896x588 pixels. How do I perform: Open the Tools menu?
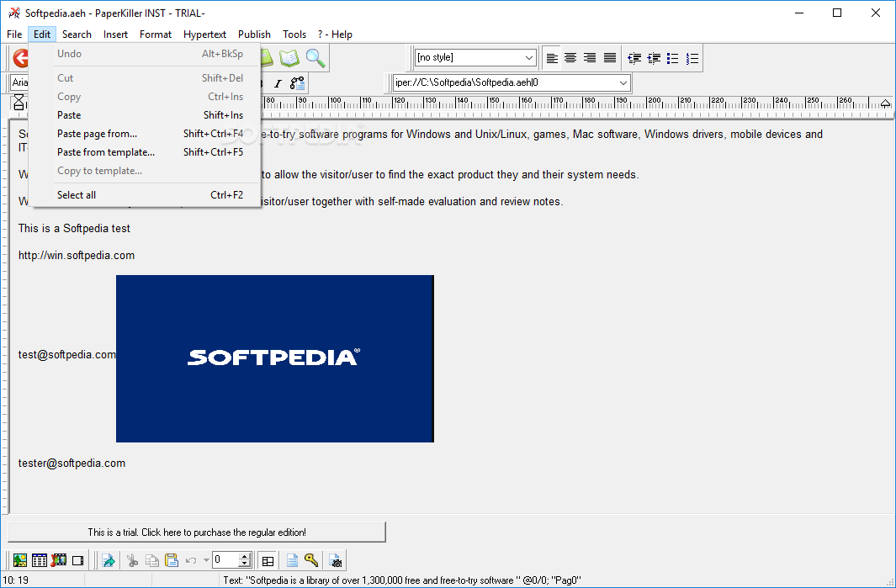[x=294, y=34]
